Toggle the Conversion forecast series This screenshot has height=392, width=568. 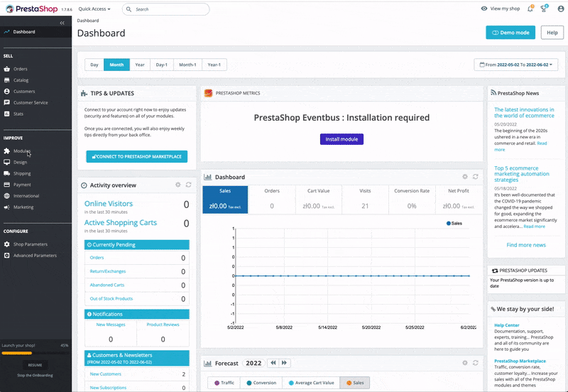261,383
